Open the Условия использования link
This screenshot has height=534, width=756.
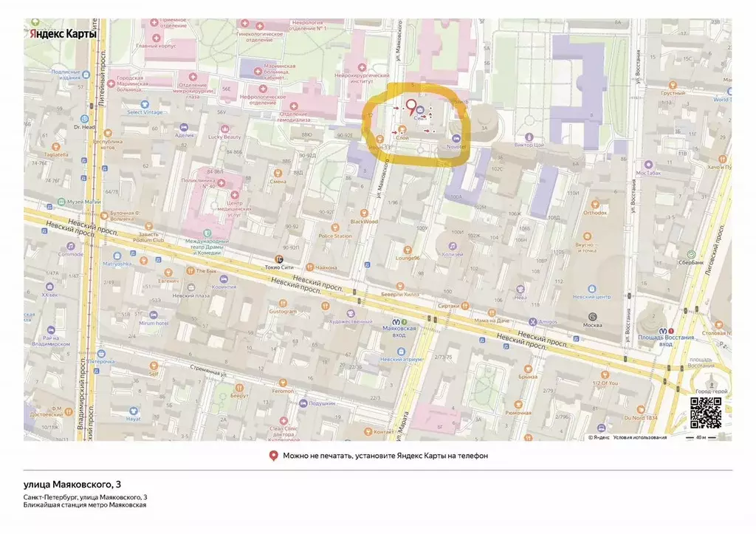[640, 437]
